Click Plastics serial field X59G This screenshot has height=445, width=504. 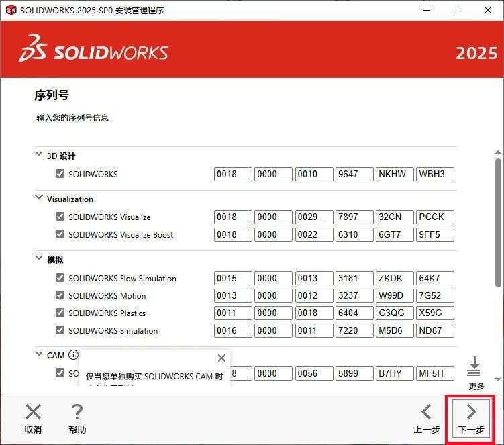pyautogui.click(x=435, y=313)
